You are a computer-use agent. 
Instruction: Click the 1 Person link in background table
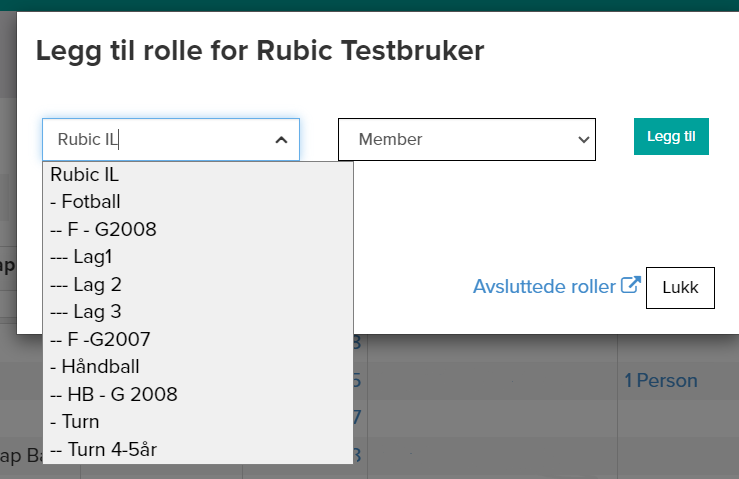click(661, 380)
